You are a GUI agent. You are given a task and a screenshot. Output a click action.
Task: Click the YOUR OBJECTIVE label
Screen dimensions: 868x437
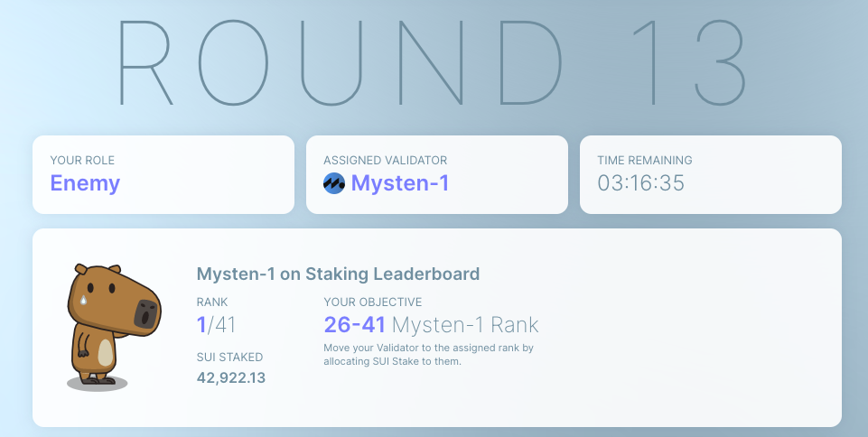372,302
